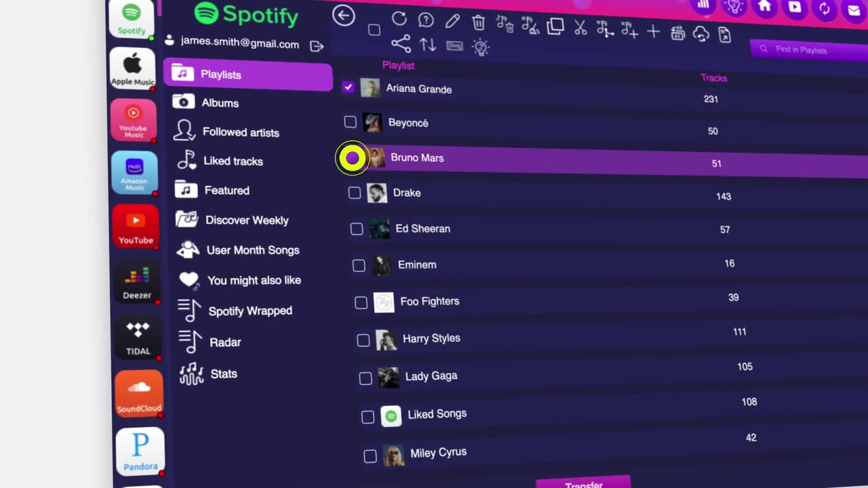Click the duplicate copy icon
Image resolution: width=868 pixels, height=488 pixels.
click(x=555, y=26)
